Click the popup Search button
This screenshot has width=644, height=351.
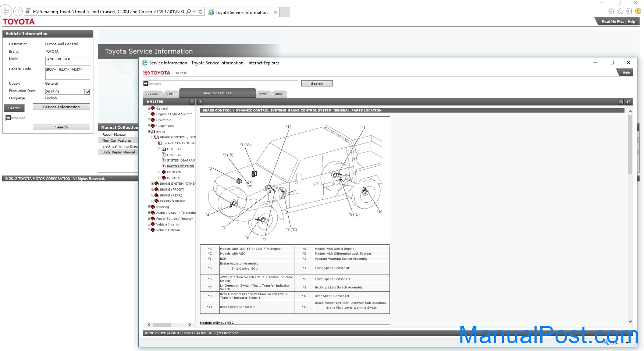coord(317,84)
